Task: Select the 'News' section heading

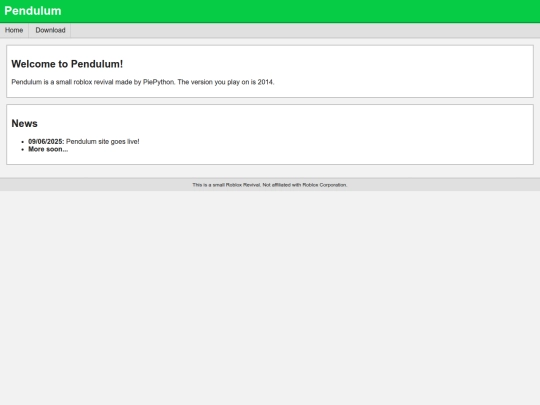Action: (24, 123)
